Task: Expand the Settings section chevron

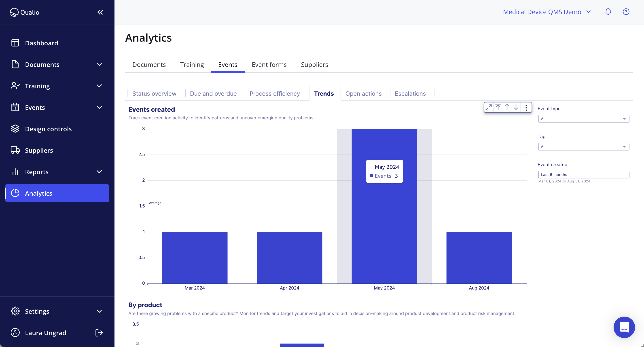Action: click(99, 311)
